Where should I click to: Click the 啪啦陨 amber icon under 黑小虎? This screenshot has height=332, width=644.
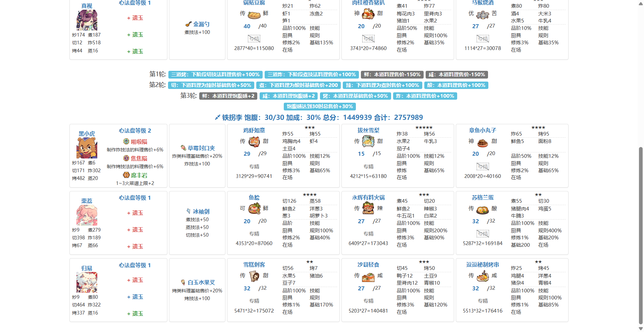(x=126, y=142)
